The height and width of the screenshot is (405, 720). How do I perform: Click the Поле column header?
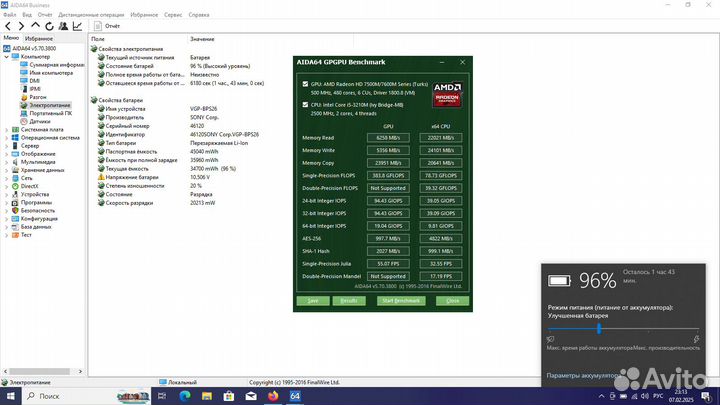(x=98, y=39)
